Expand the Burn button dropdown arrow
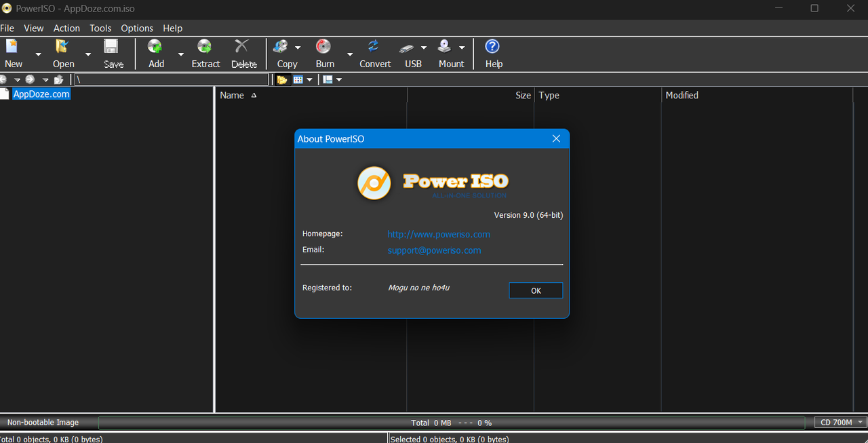 click(350, 54)
